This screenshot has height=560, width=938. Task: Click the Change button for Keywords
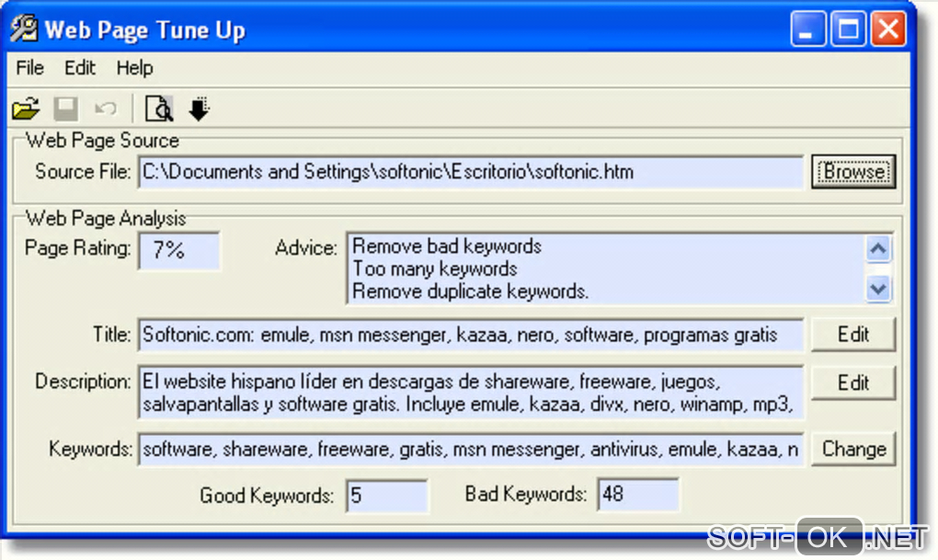(853, 449)
